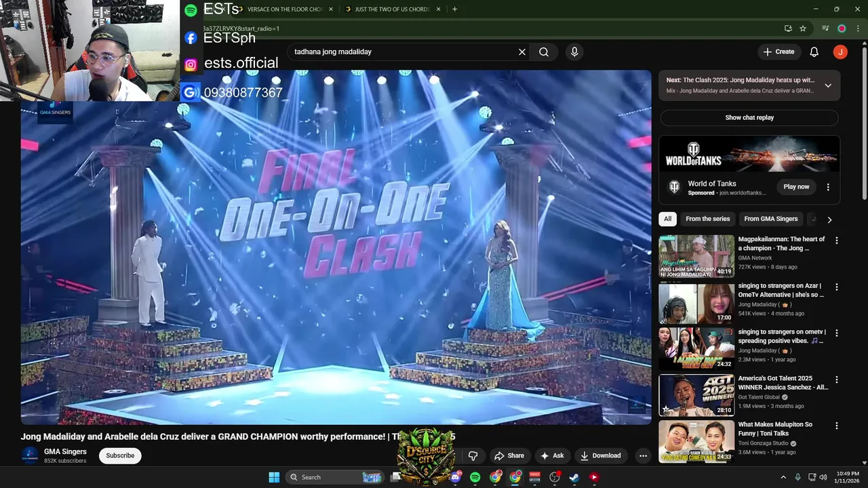The width and height of the screenshot is (868, 488).
Task: Open World of Tanks ad options menu
Action: point(828,187)
